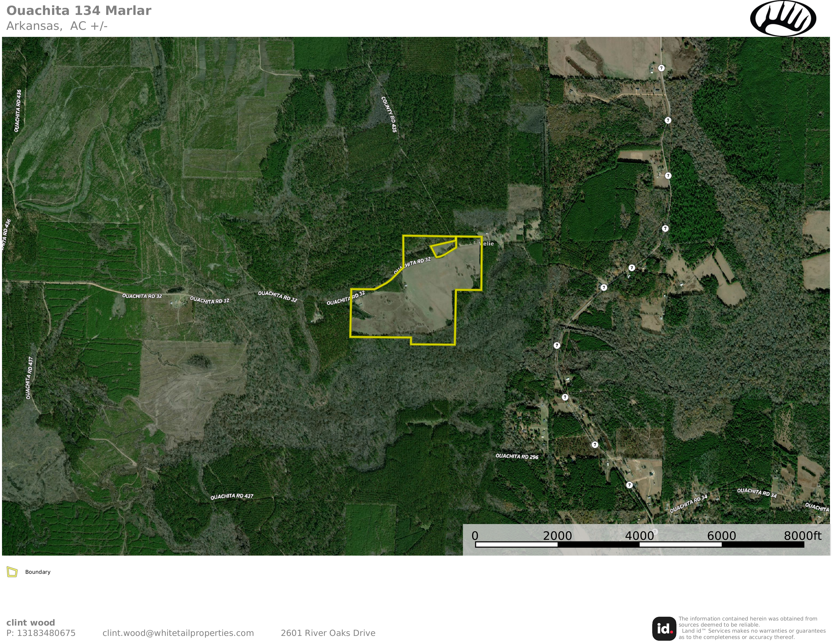Click the County Rd 435 road label
The height and width of the screenshot is (644, 833).
click(389, 114)
